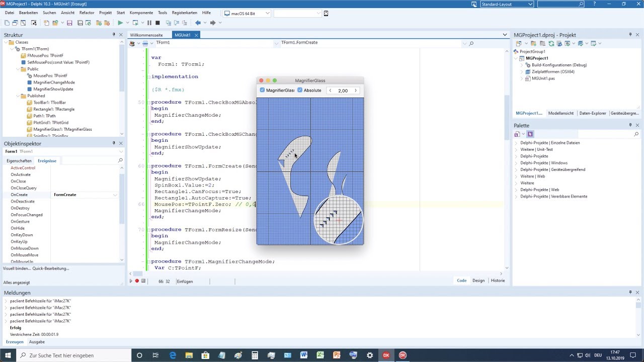Viewport: 644px width, 362px height.
Task: Select the OnMouseDown event row
Action: point(25,248)
